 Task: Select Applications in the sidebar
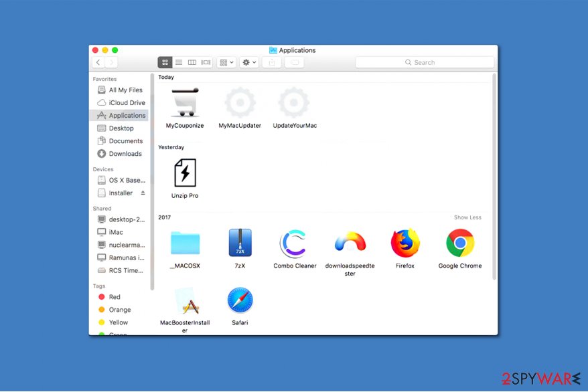[x=120, y=115]
